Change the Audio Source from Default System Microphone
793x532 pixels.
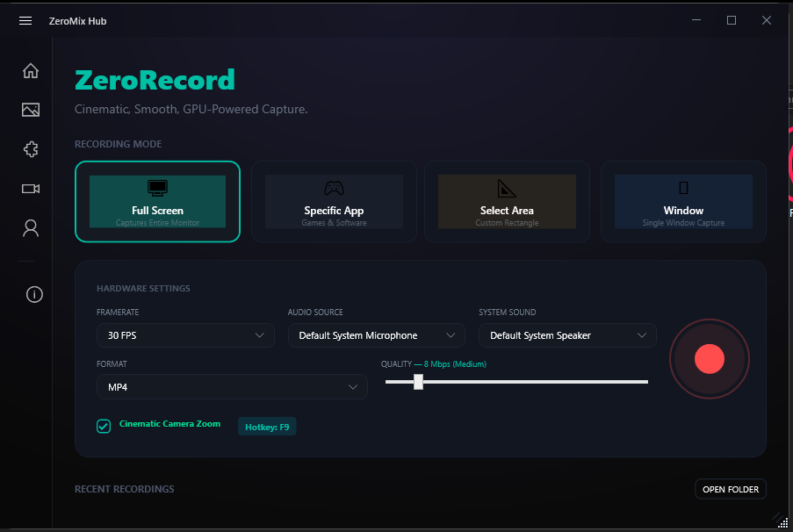click(x=376, y=335)
